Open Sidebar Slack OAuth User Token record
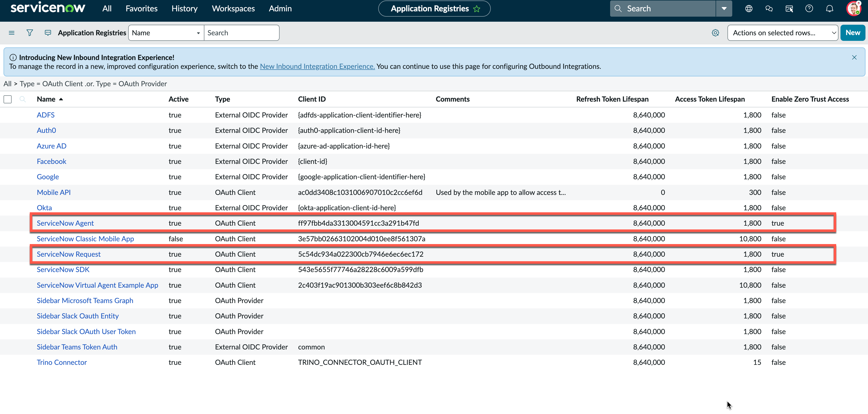The height and width of the screenshot is (414, 868). (86, 332)
